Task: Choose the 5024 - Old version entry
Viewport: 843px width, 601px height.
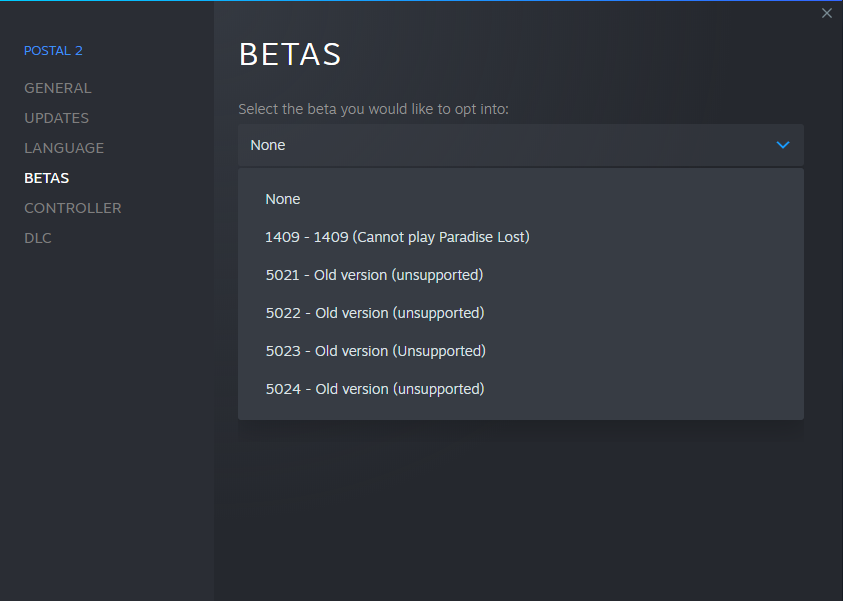Action: pyautogui.click(x=374, y=389)
